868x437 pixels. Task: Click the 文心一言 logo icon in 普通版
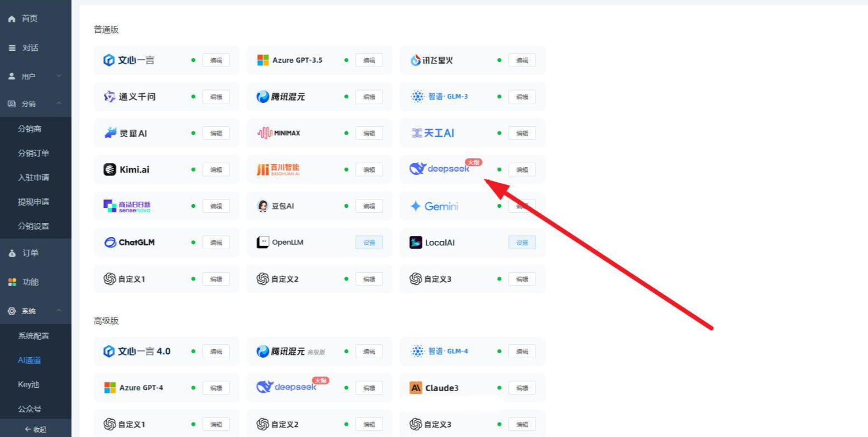pos(109,60)
